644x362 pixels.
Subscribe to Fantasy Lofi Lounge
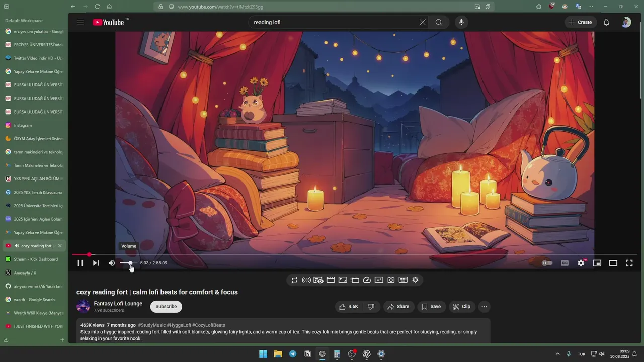166,307
